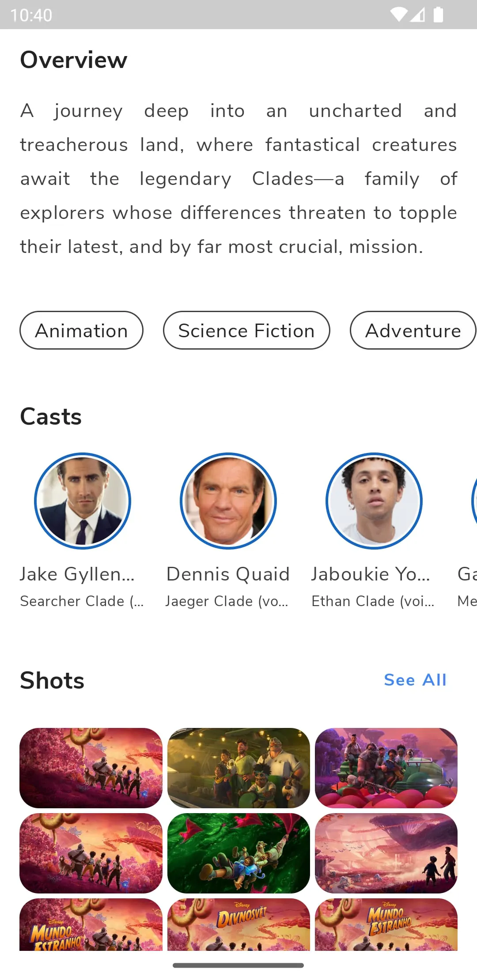
Task: Select the Science Fiction genre chip
Action: point(246,330)
